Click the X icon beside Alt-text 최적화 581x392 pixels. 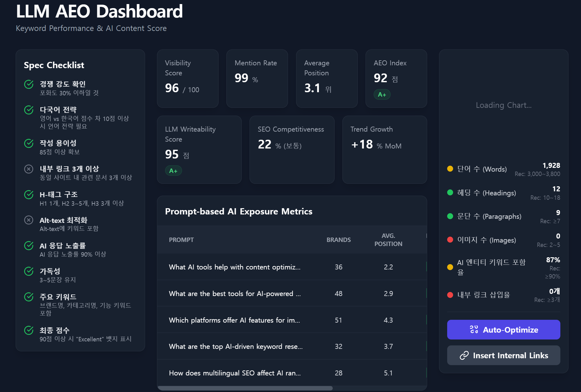pos(29,220)
